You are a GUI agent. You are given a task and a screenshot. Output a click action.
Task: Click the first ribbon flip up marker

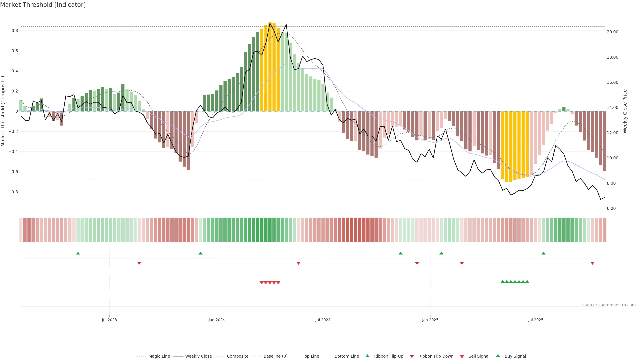(78, 253)
